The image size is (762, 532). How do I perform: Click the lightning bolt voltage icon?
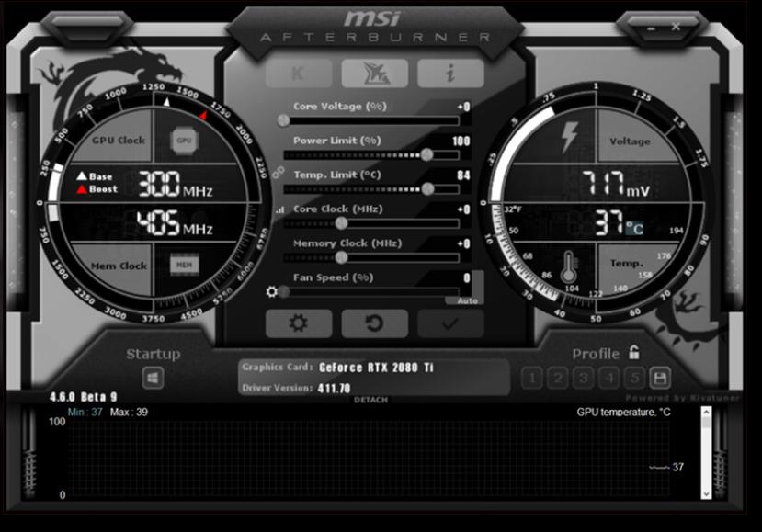[569, 137]
